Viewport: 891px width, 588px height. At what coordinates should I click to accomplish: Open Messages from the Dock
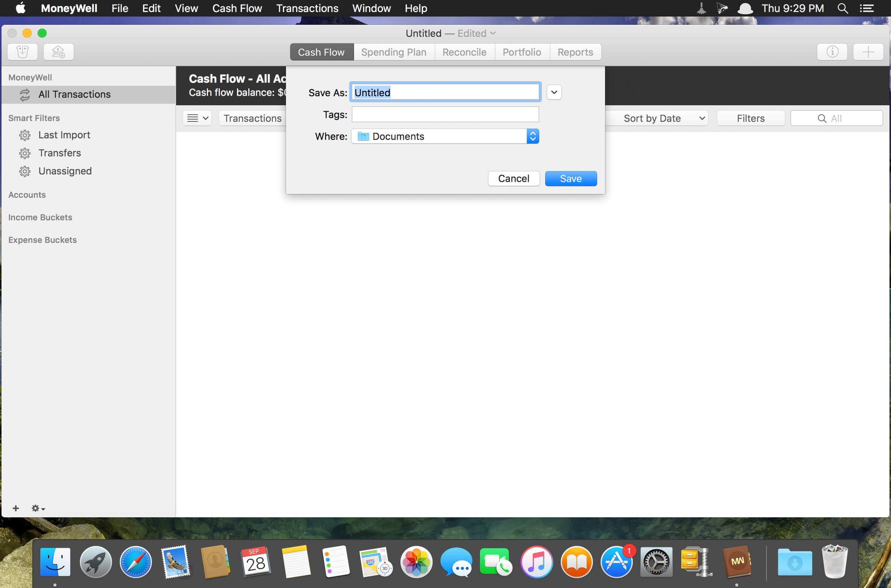(x=456, y=562)
